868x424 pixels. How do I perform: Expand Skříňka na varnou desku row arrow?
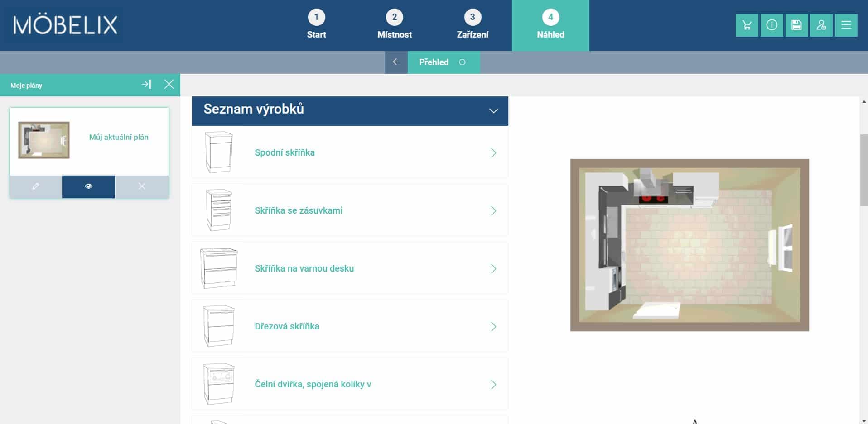[x=494, y=269]
